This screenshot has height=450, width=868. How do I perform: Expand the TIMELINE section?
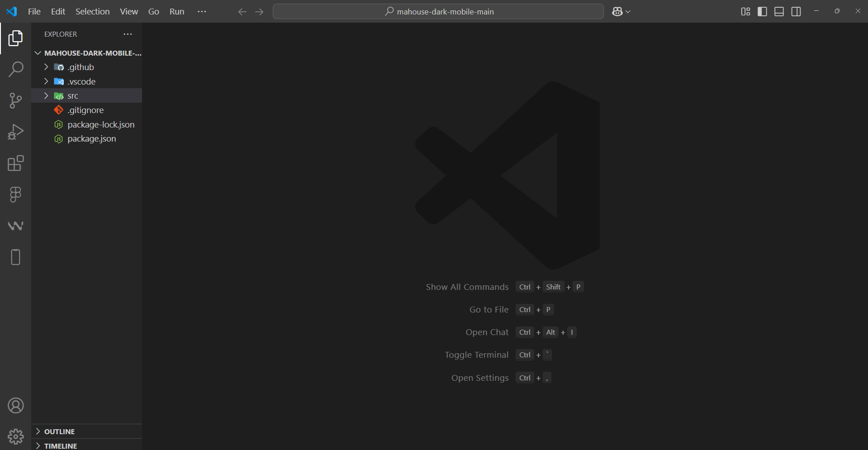click(87, 445)
